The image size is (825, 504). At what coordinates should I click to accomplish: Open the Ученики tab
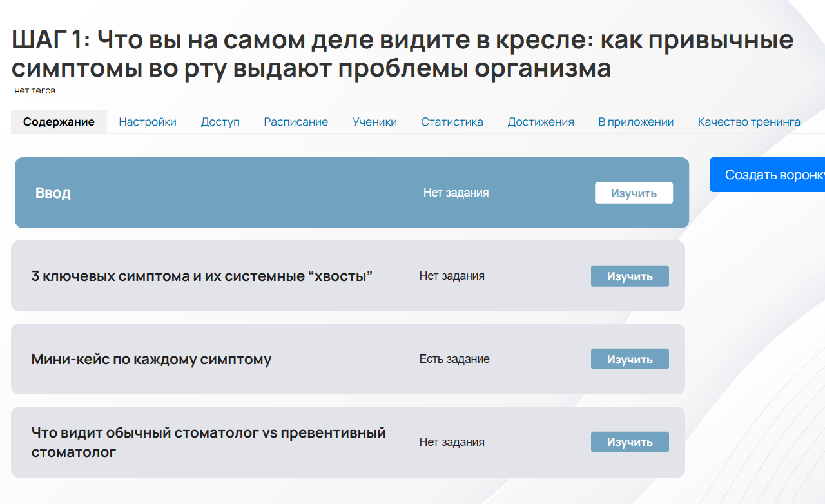tap(374, 121)
